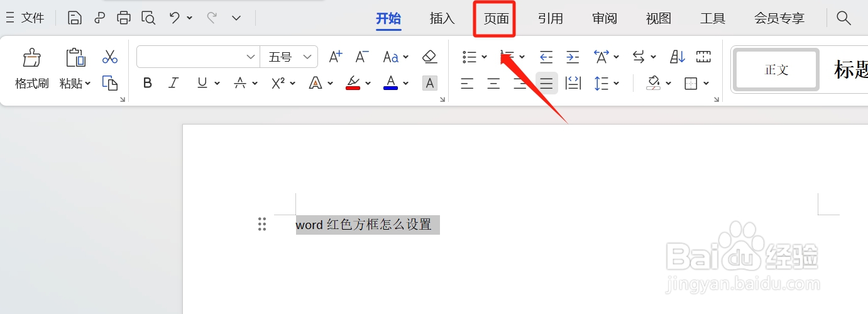
Task: Click the Decrease Indent icon
Action: (x=546, y=57)
